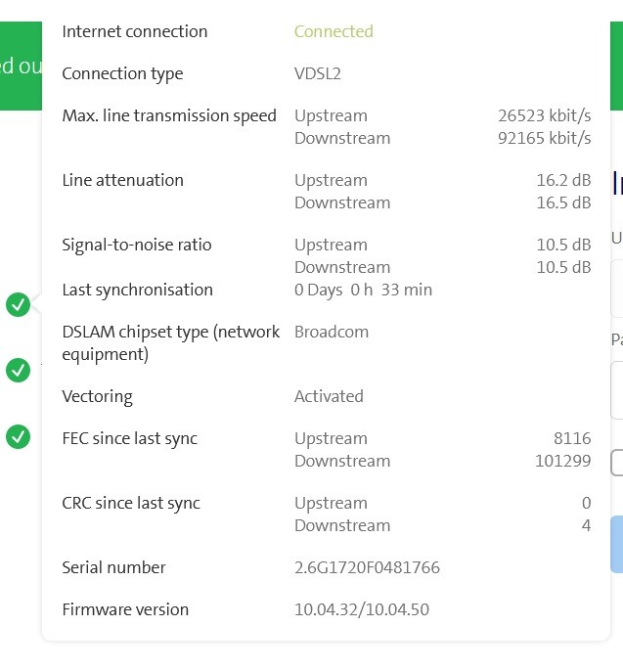Screen dimensions: 623x672
Task: Click the "Internet connection" label
Action: pyautogui.click(x=135, y=31)
